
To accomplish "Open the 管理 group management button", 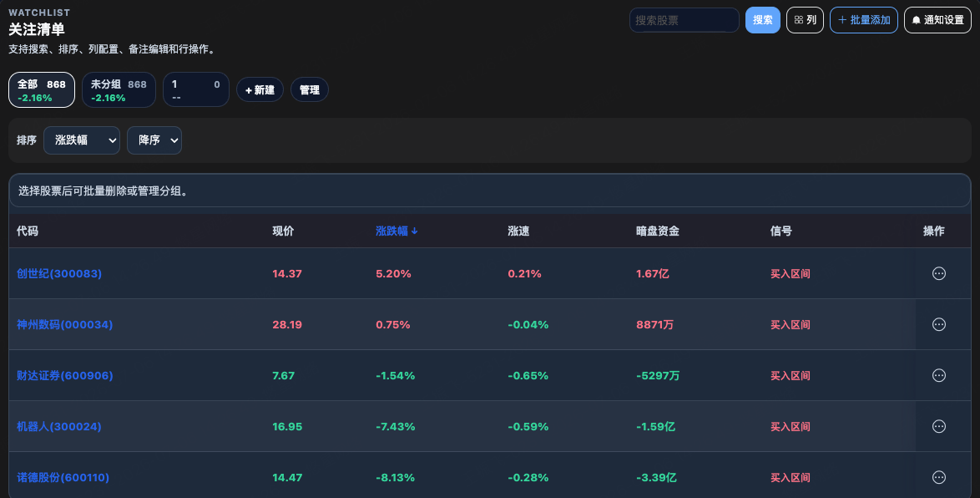I will point(310,90).
